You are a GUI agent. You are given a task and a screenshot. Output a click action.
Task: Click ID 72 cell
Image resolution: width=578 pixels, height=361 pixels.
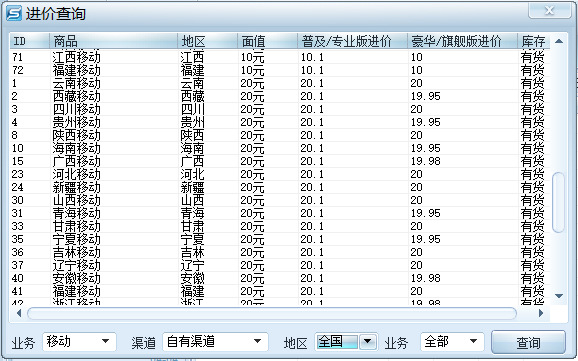coord(18,70)
